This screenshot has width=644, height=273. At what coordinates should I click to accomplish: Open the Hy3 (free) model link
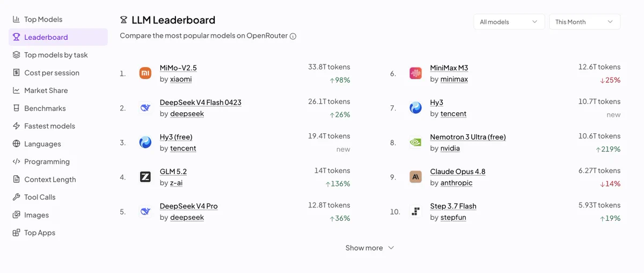pos(176,137)
